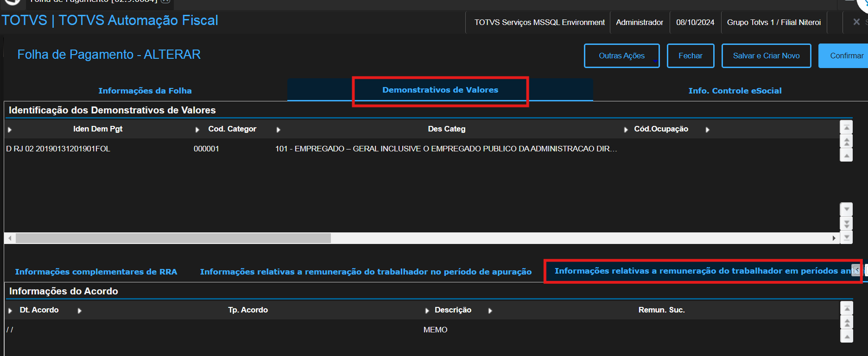Click arrow marker before Dt. Acordo
The image size is (868, 356).
(x=10, y=311)
